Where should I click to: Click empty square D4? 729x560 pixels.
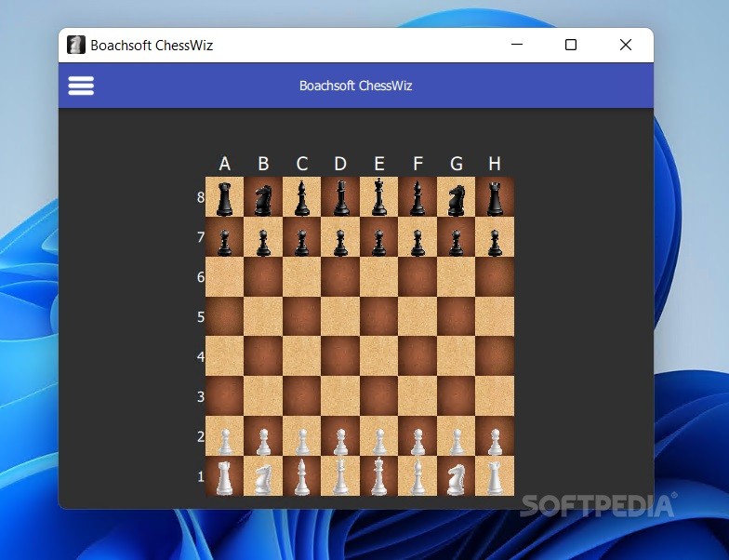(x=340, y=356)
